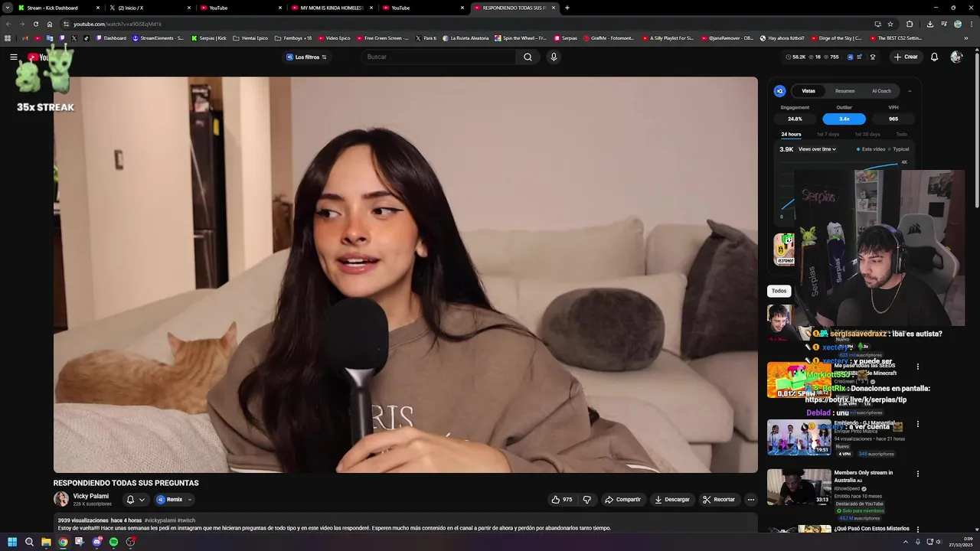
Task: Click the page vertical scrollbar
Action: (x=976, y=130)
